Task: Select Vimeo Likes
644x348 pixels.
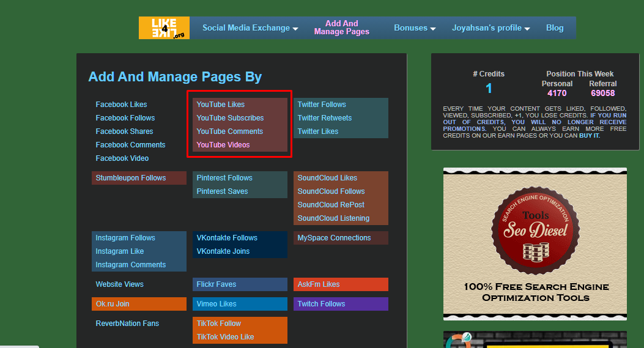Action: [217, 304]
